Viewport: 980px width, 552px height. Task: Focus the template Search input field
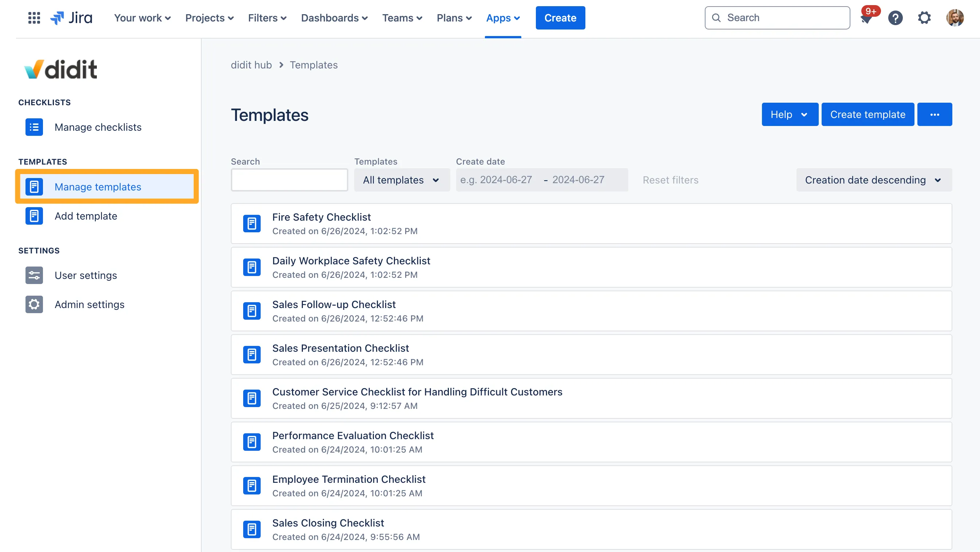(289, 180)
